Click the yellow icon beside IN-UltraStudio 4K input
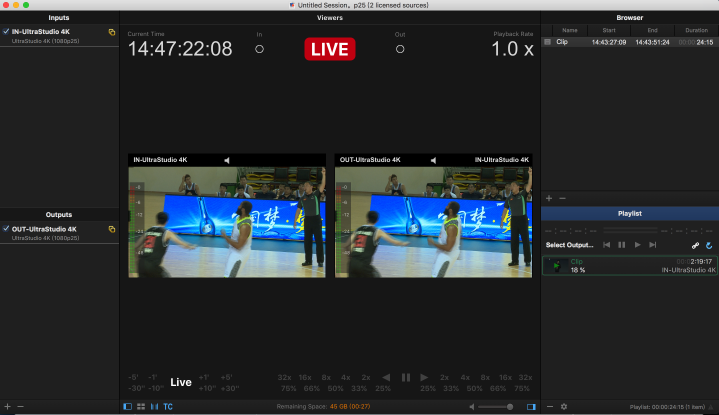Viewport: 719px width, 415px height. 111,33
